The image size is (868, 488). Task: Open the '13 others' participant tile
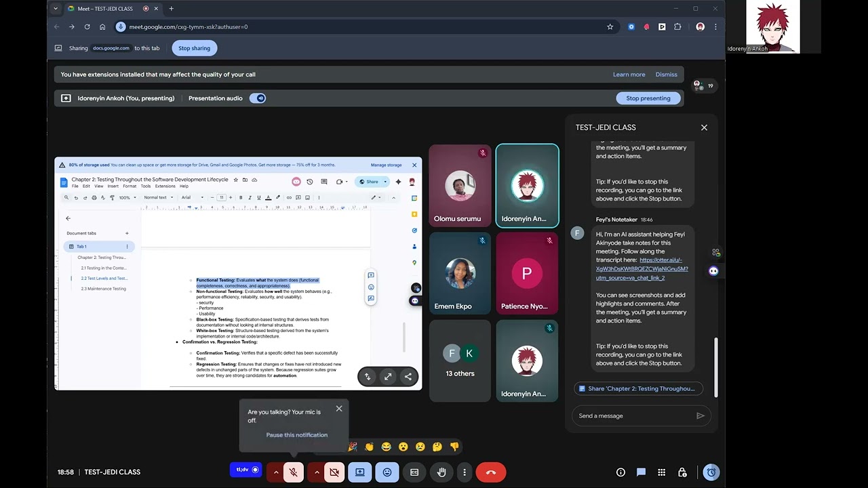[460, 361]
